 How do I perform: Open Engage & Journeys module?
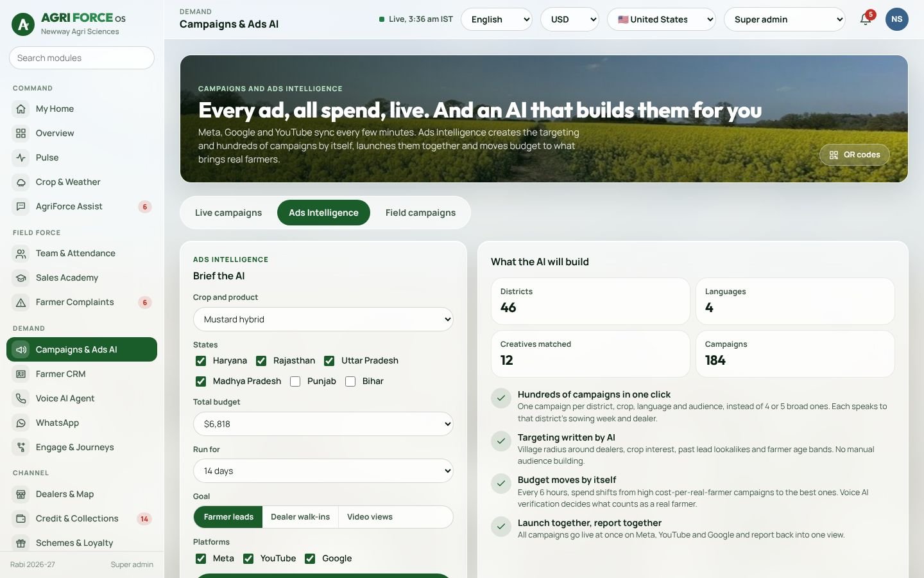[81, 448]
